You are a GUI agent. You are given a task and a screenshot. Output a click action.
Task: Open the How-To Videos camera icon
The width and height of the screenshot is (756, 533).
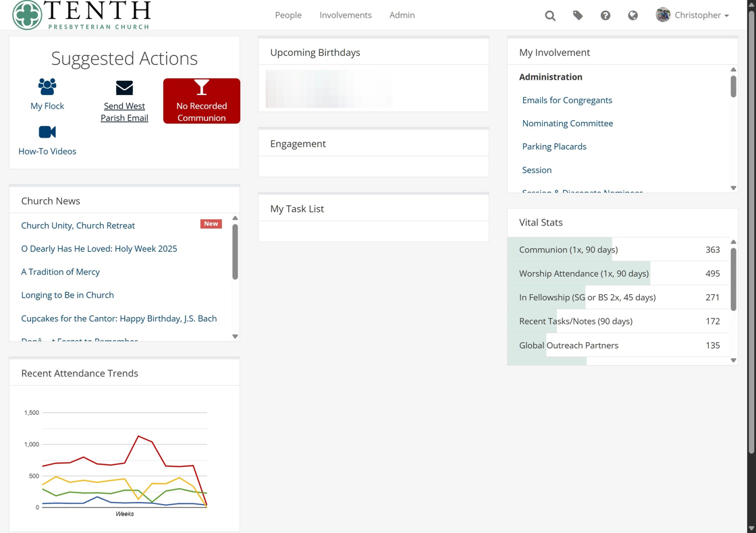point(47,132)
